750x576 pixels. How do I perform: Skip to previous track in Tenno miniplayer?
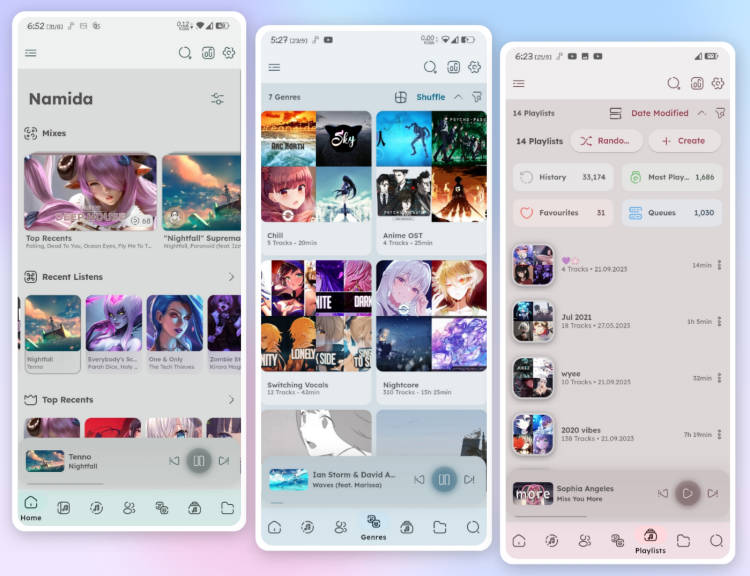[x=174, y=461]
